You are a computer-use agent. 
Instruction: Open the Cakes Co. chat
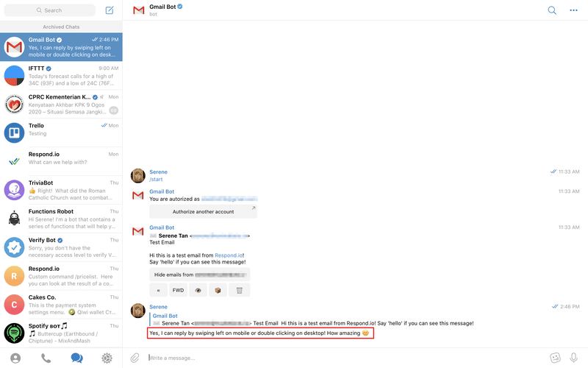click(x=61, y=305)
